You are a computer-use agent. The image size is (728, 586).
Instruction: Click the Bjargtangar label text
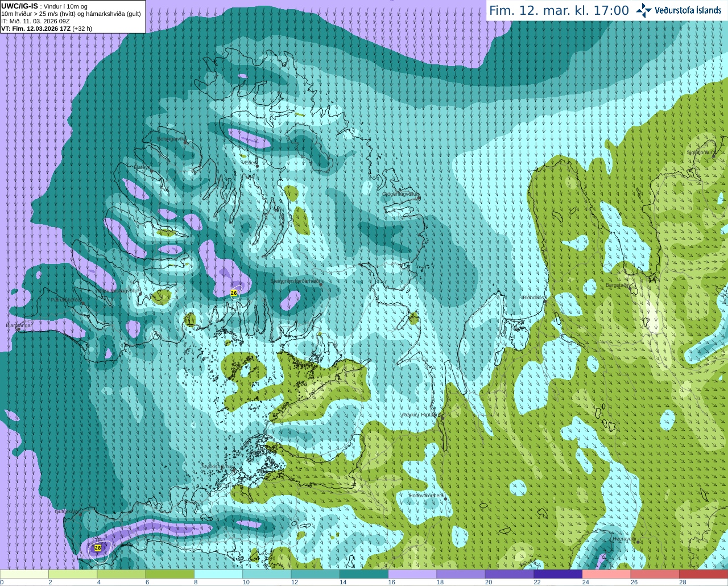[x=19, y=325]
